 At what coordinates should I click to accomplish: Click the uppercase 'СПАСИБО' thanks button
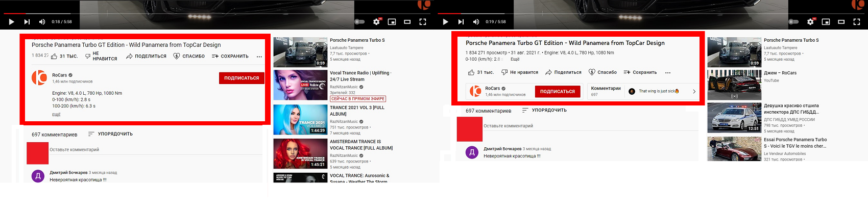tap(189, 56)
